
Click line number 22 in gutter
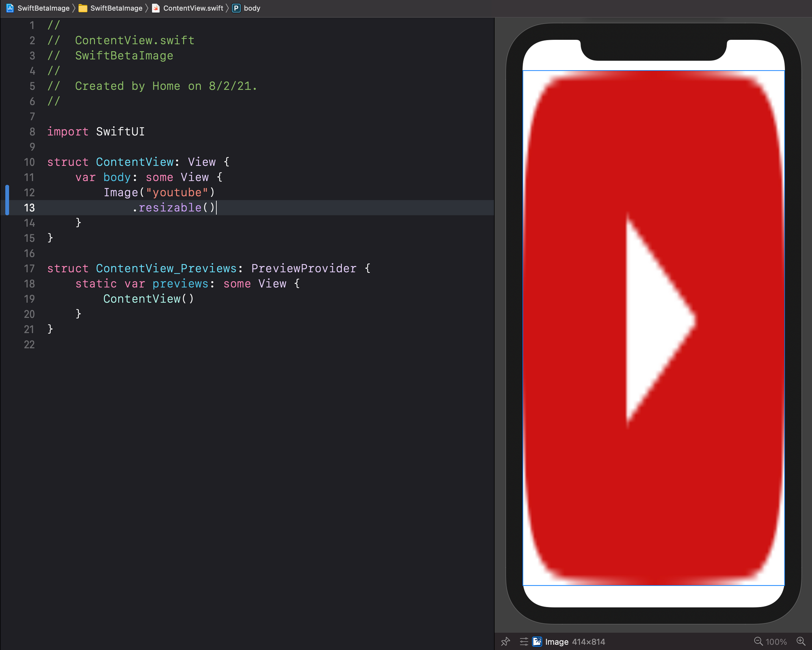(x=29, y=344)
